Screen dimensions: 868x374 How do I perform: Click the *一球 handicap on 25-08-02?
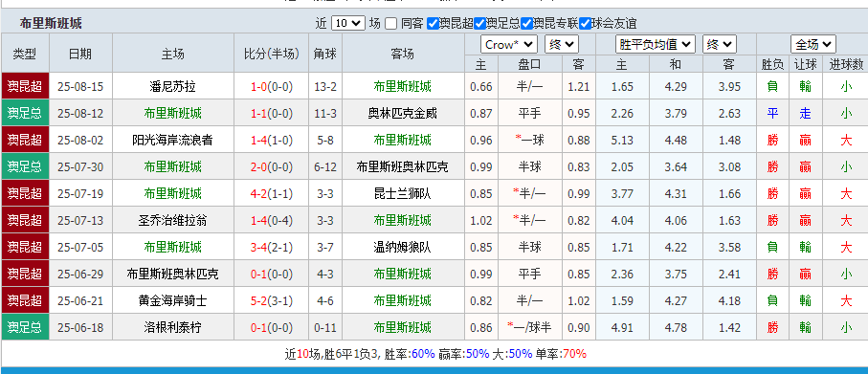point(530,141)
